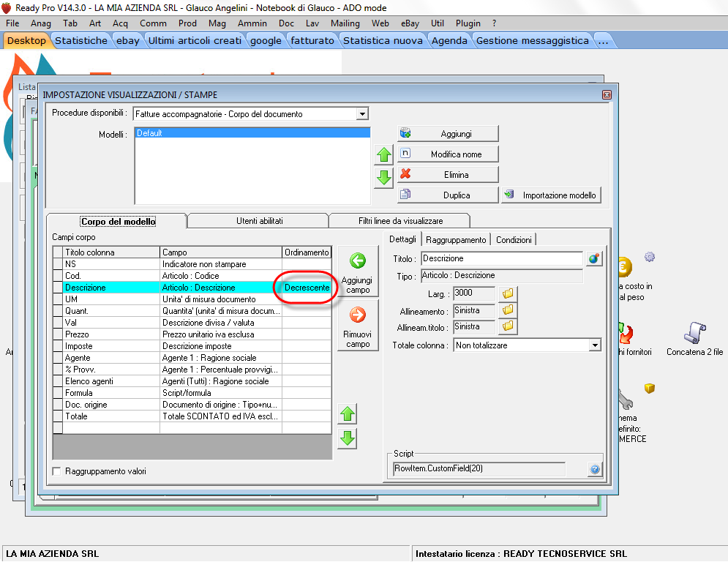
Task: Click the globe icon beside Titolo field
Action: coord(594,259)
